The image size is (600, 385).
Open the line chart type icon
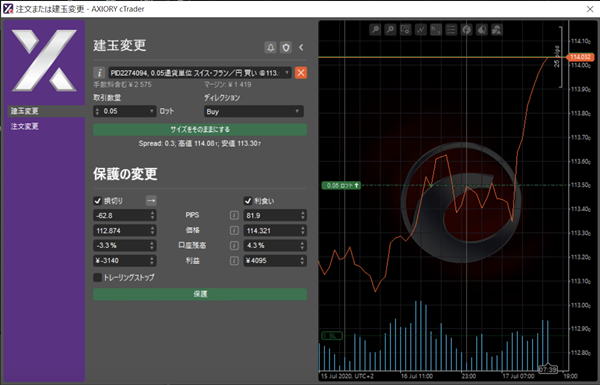coord(421,29)
